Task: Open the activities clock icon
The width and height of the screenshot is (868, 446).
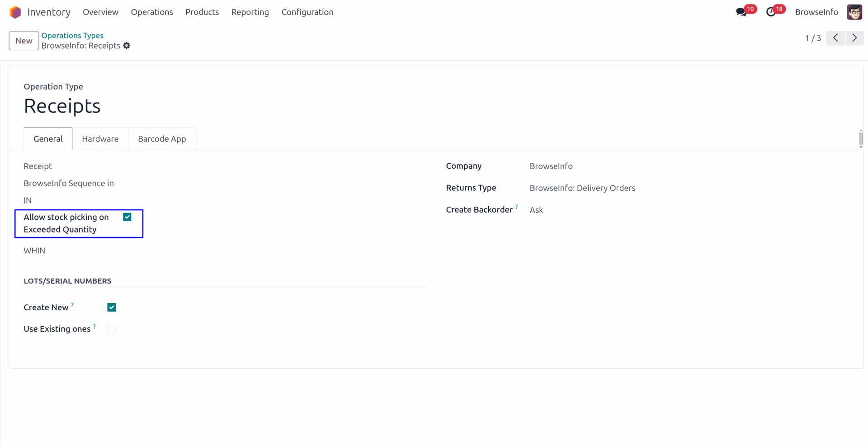Action: click(771, 12)
